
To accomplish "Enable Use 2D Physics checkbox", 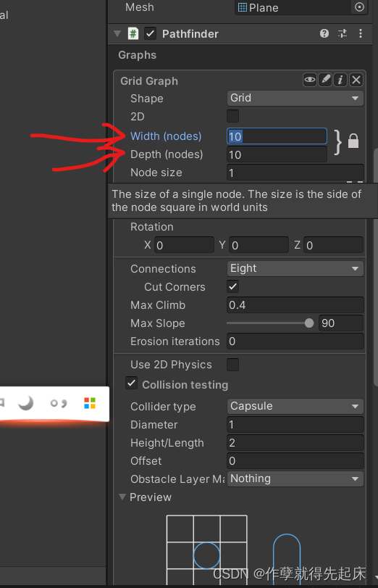I will (x=232, y=365).
